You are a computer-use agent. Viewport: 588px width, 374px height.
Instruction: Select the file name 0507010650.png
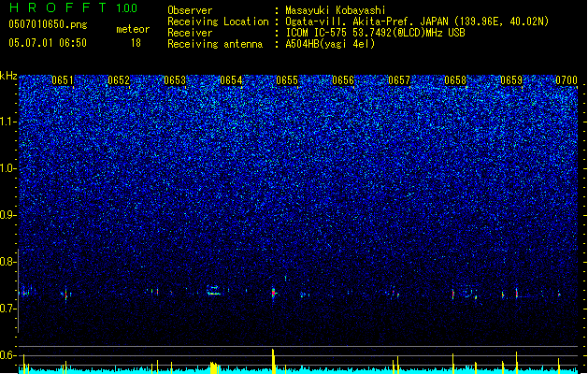(48, 24)
